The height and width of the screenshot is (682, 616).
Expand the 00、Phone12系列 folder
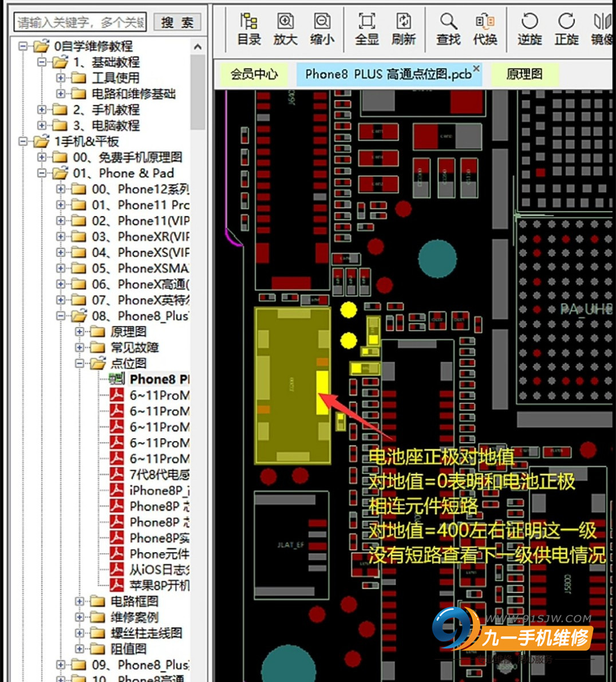click(61, 189)
